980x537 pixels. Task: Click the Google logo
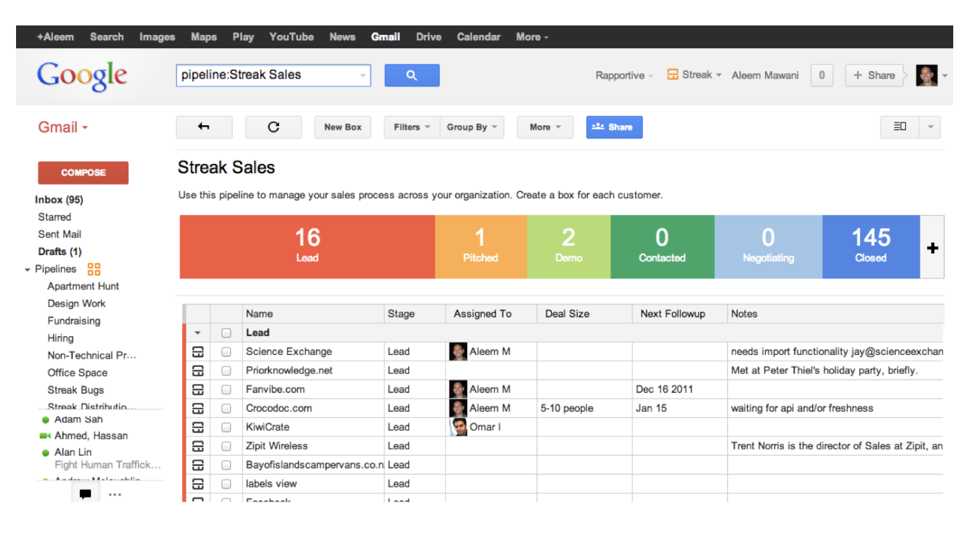pyautogui.click(x=82, y=76)
